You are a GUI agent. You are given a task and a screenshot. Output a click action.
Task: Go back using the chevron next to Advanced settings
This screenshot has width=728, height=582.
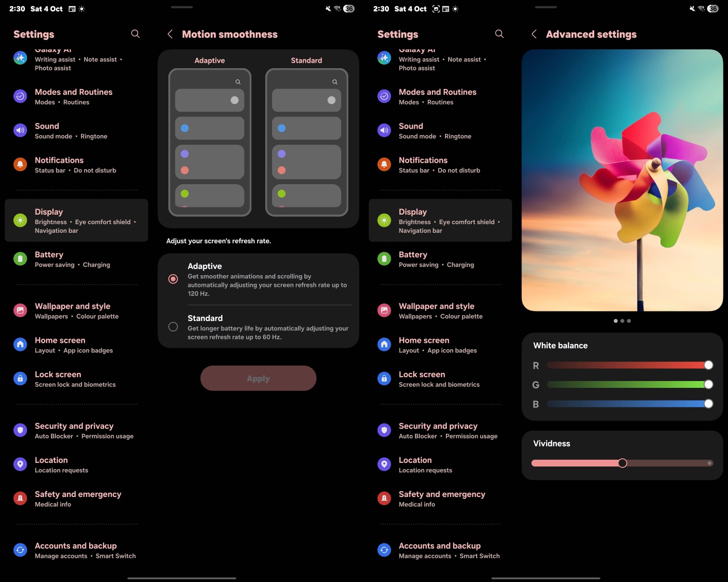pyautogui.click(x=534, y=34)
